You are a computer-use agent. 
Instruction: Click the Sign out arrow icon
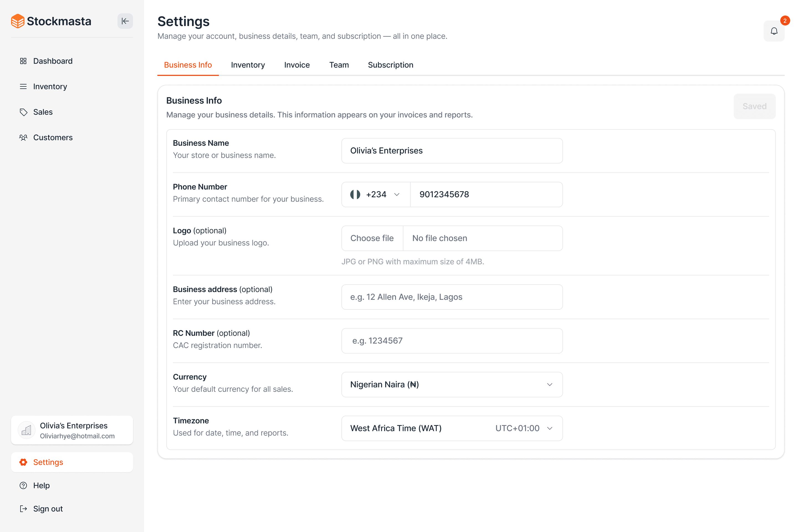(x=23, y=509)
